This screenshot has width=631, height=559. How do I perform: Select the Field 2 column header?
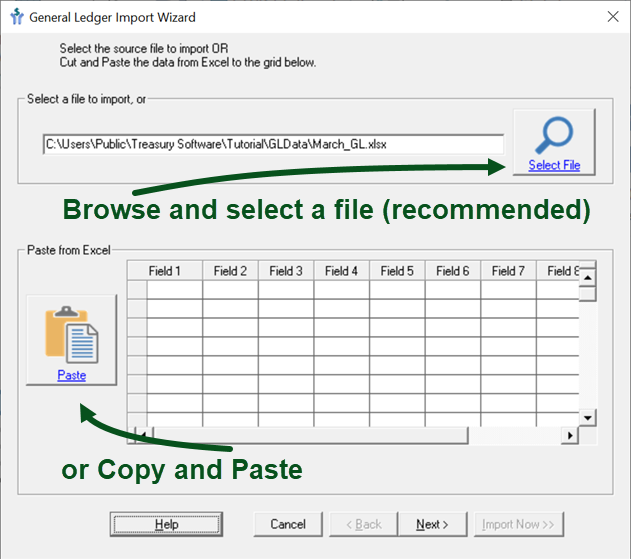(231, 271)
